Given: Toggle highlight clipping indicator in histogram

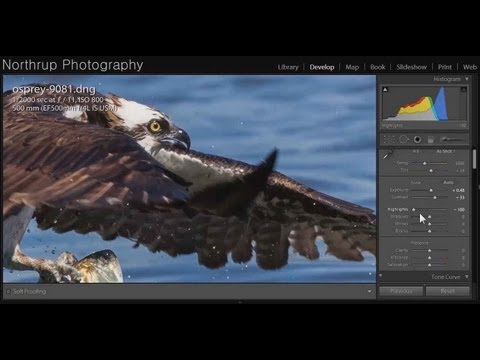Looking at the screenshot, I should (463, 89).
